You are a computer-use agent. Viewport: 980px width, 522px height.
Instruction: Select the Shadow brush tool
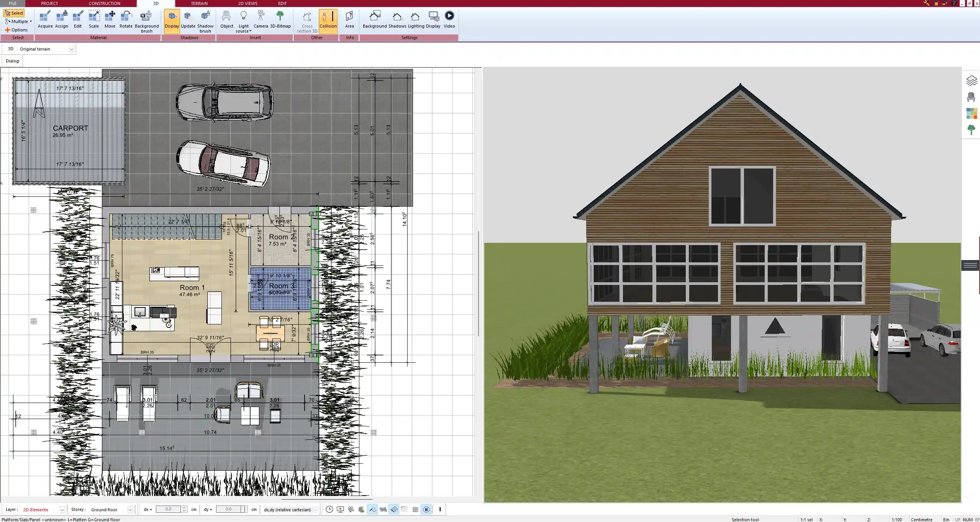click(x=205, y=22)
